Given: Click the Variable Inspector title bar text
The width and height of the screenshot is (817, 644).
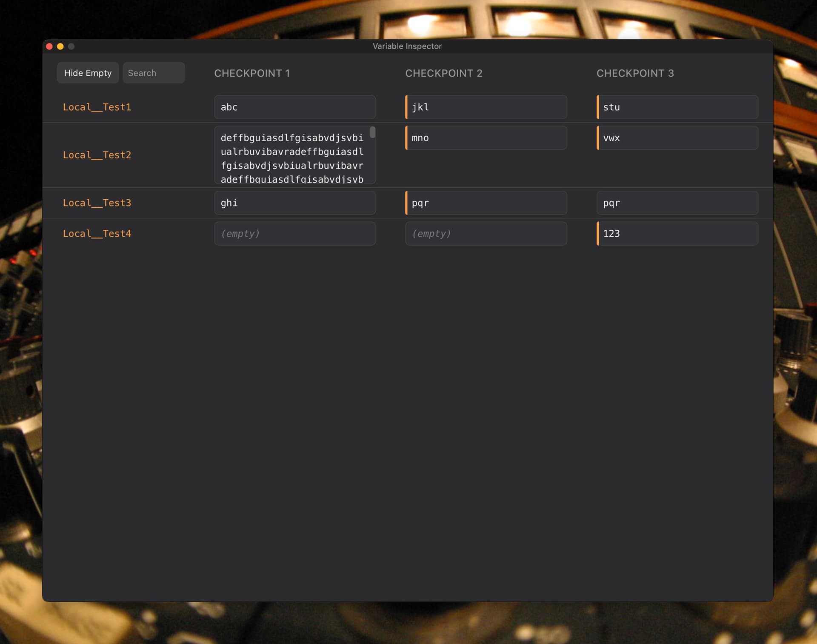Looking at the screenshot, I should point(407,46).
